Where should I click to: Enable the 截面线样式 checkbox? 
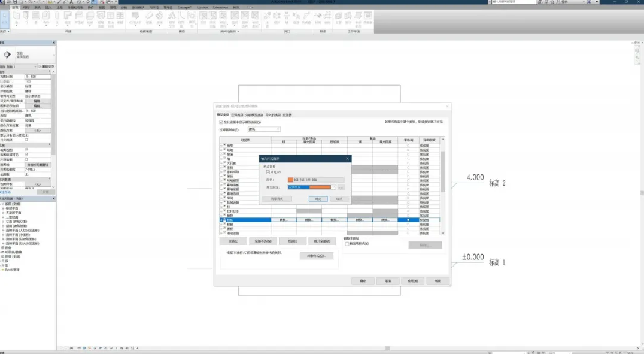point(347,243)
